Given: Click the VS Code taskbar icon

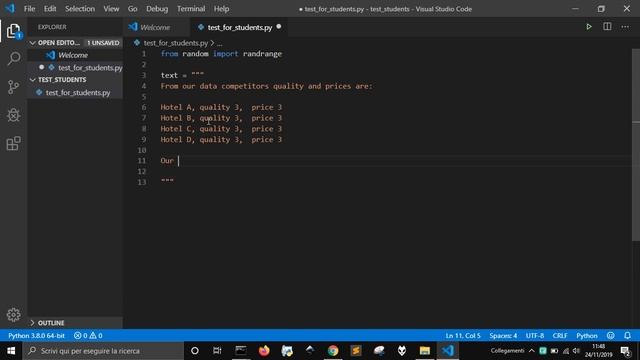Looking at the screenshot, I should pyautogui.click(x=448, y=351).
